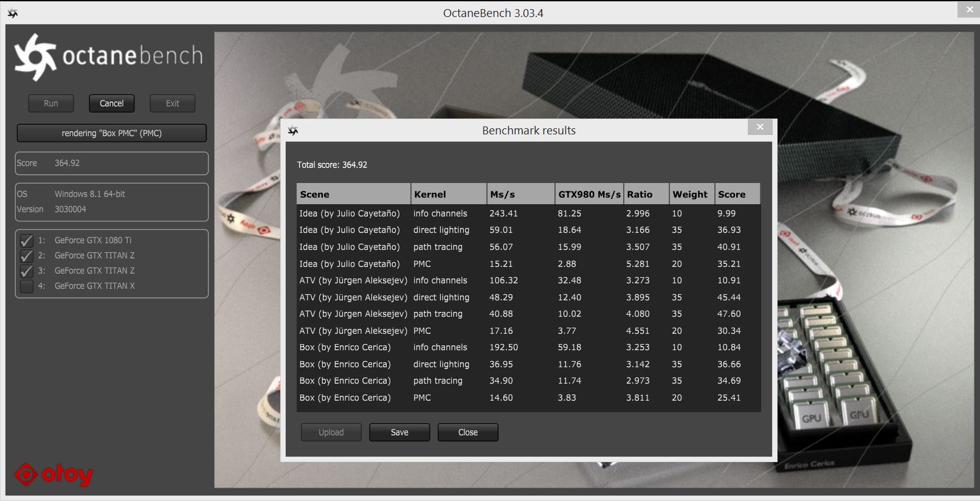The height and width of the screenshot is (501, 980).
Task: Toggle checkbox for device 3 GeForce GTX TITAN Z
Action: (x=27, y=271)
